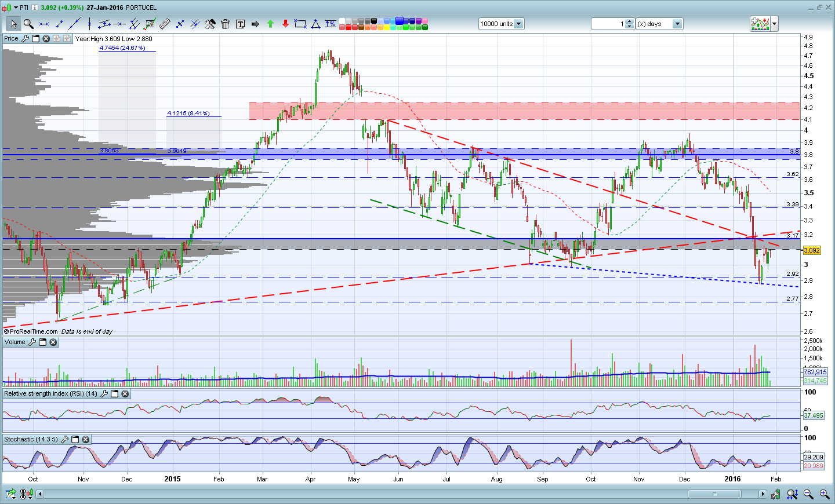Screen dimensions: 835x504
Task: Click the horizontal scrollbar right arrow
Action: [x=763, y=494]
